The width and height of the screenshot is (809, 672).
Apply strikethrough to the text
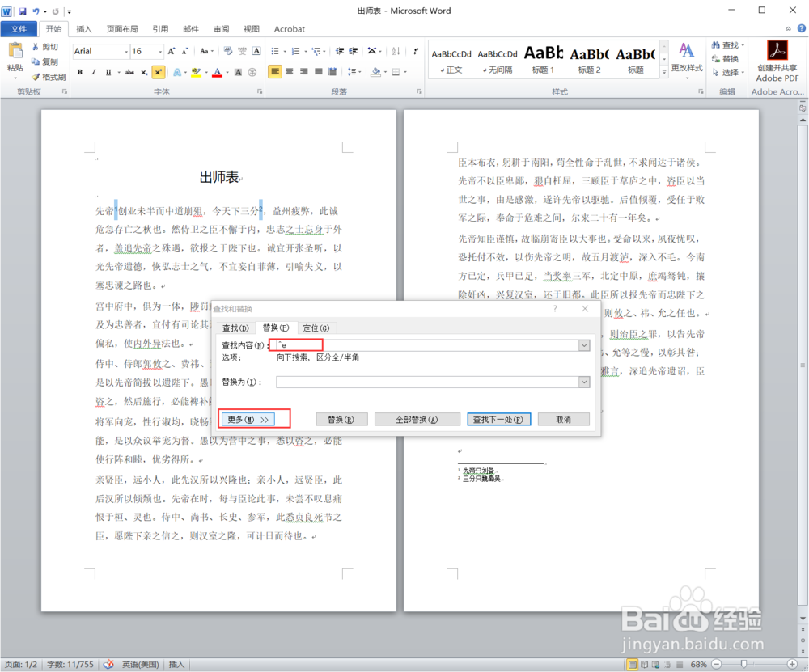[129, 72]
